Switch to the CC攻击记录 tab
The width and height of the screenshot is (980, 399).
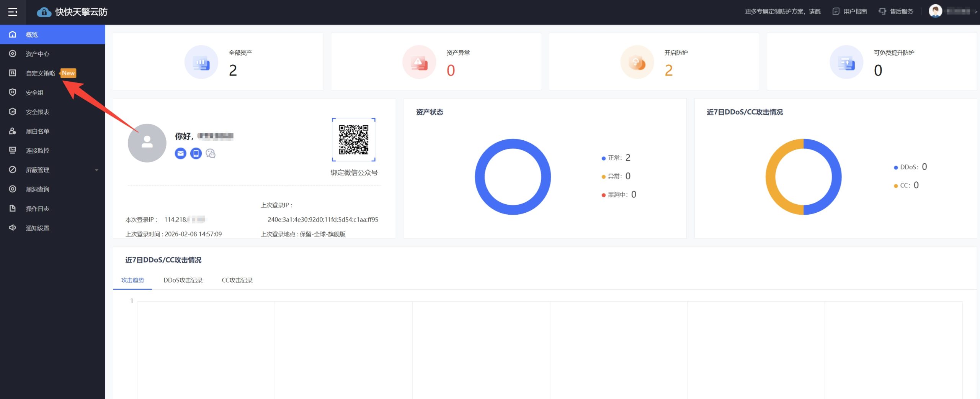pyautogui.click(x=237, y=280)
